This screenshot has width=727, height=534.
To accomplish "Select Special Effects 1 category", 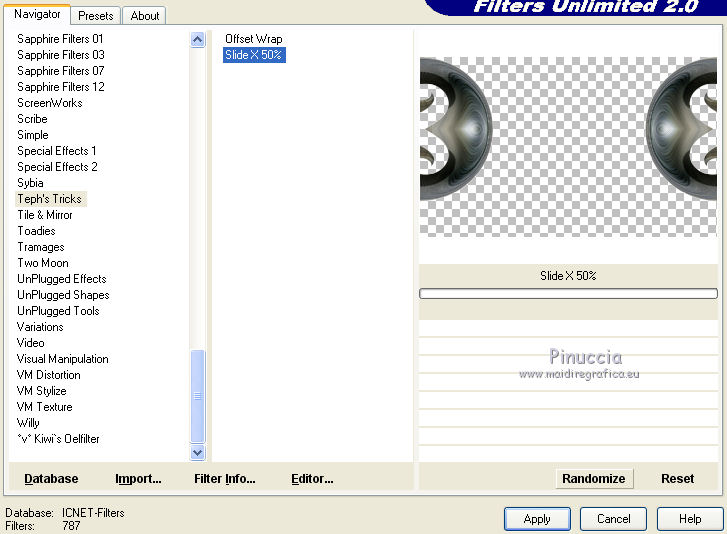I will [57, 151].
